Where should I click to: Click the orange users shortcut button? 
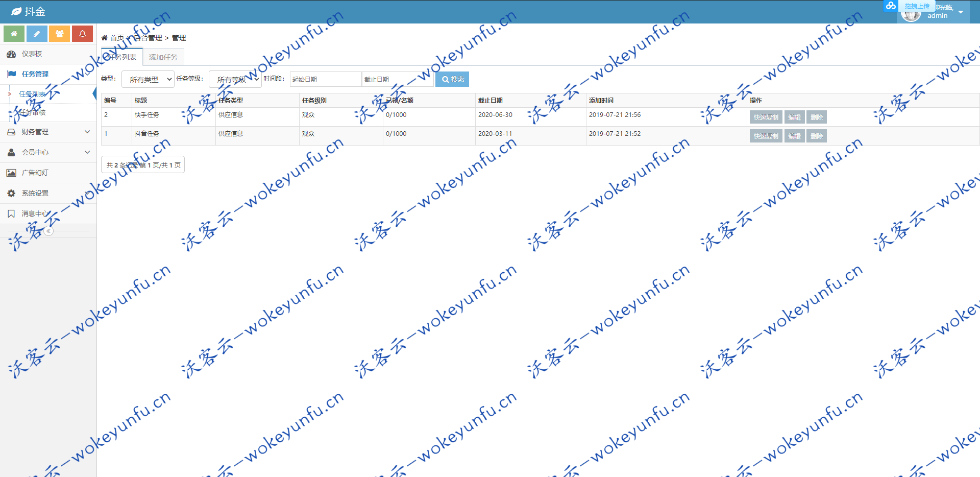coord(59,34)
